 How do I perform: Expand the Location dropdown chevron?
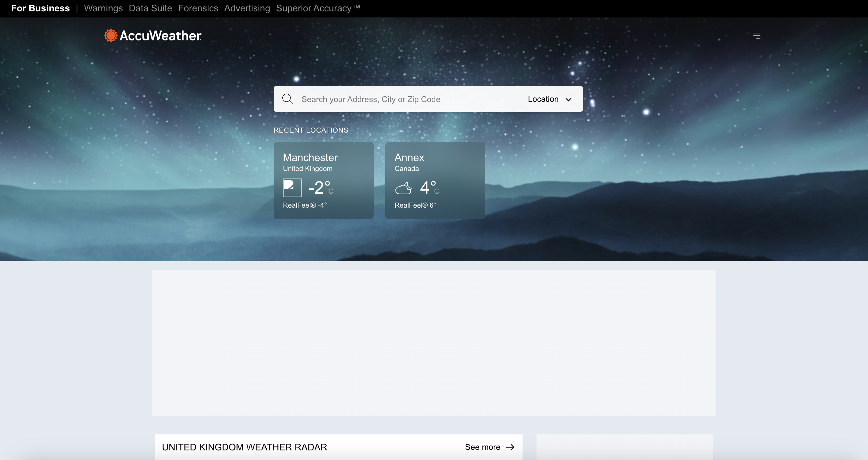pyautogui.click(x=569, y=99)
